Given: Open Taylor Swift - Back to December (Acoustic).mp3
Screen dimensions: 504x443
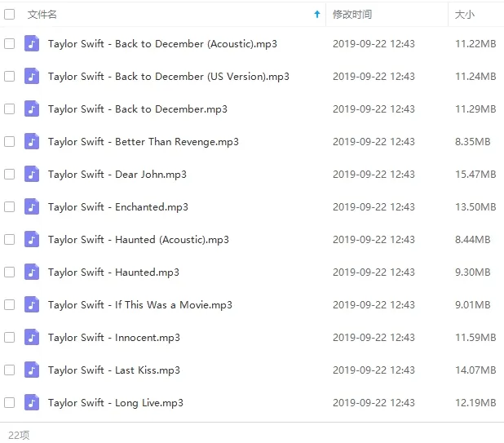Looking at the screenshot, I should coord(162,44).
